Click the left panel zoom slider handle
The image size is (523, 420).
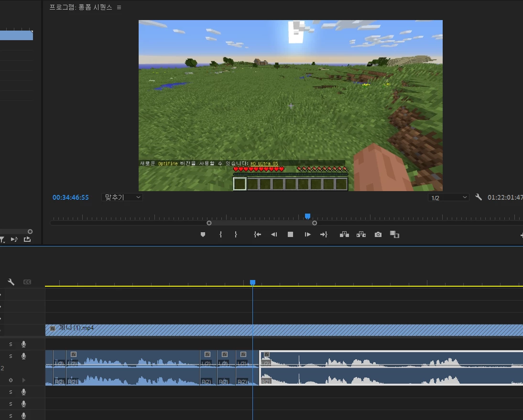(x=30, y=232)
